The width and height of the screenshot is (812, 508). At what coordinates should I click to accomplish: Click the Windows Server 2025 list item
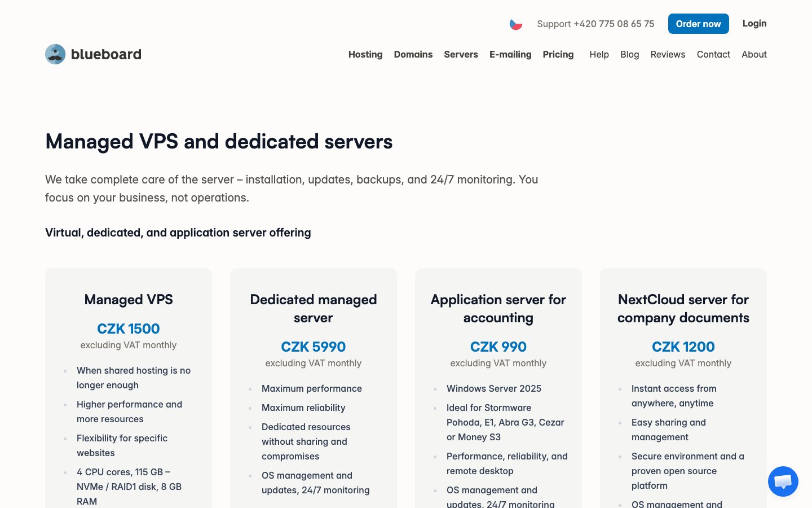coord(494,388)
